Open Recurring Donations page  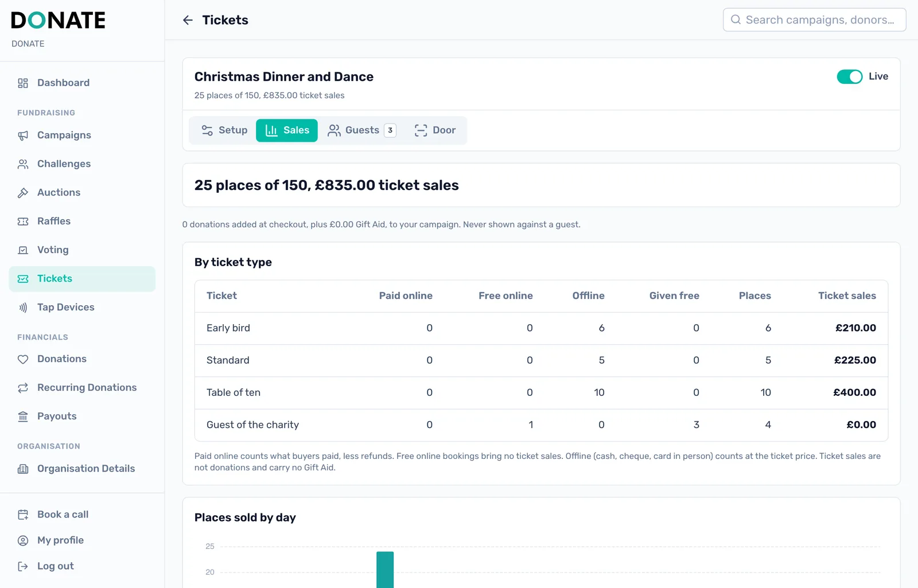(82, 388)
